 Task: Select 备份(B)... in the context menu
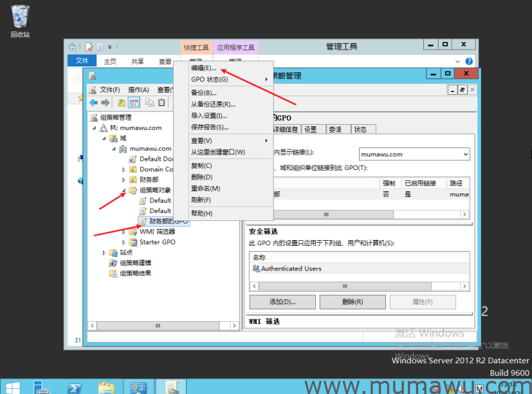pos(203,93)
